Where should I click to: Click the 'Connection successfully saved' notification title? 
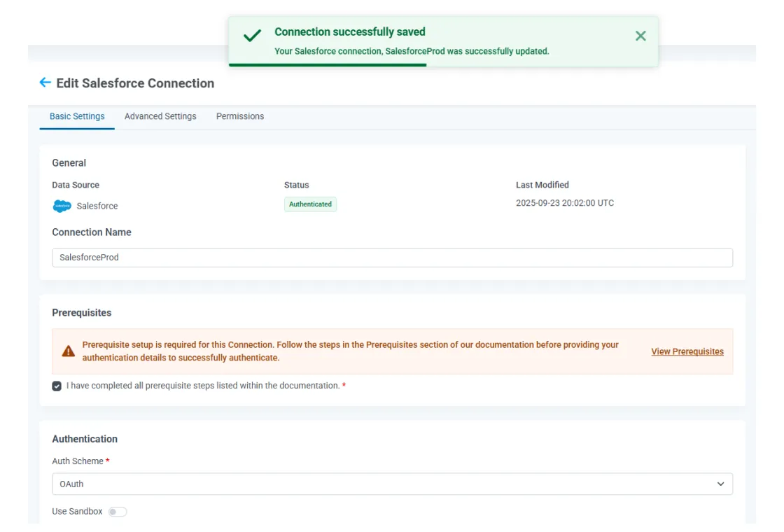click(349, 31)
